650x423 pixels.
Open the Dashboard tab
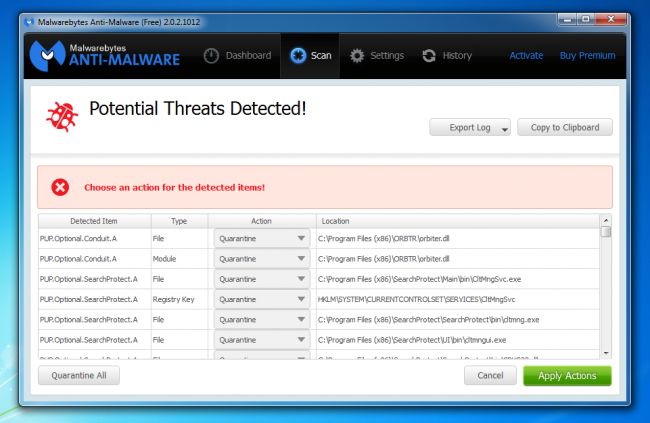click(238, 56)
